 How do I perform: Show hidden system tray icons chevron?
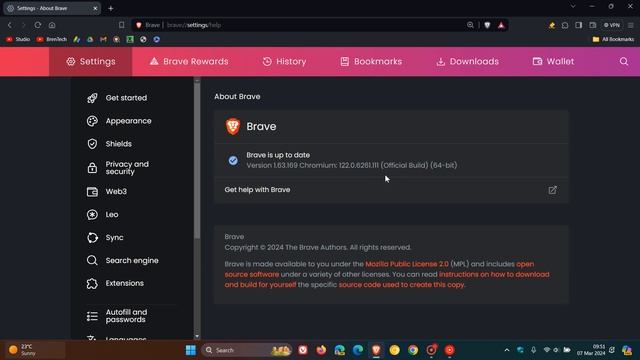(507, 350)
